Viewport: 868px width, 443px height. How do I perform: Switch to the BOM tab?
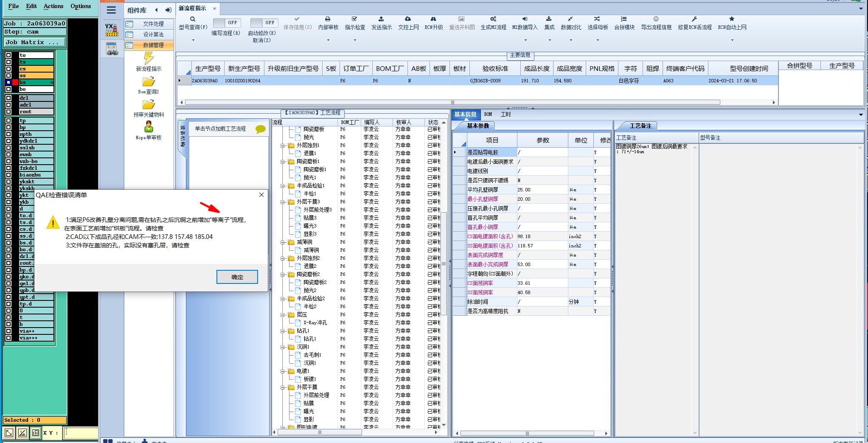(488, 114)
